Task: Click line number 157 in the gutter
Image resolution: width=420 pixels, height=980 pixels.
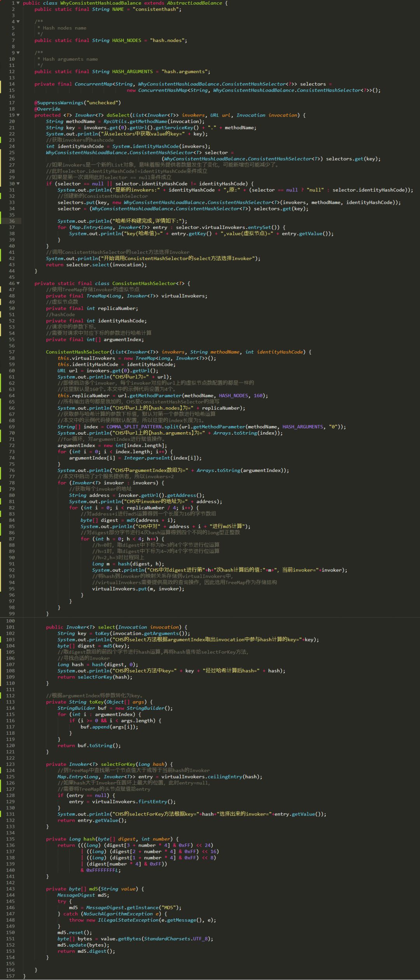Action: (x=10, y=976)
